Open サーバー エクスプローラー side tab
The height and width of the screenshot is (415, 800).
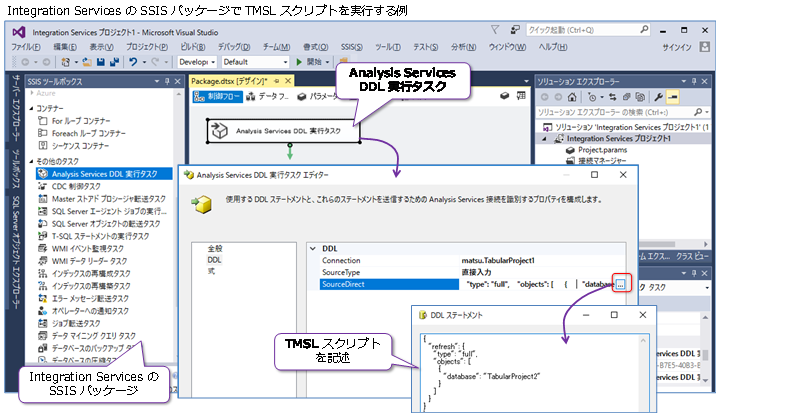coord(17,108)
